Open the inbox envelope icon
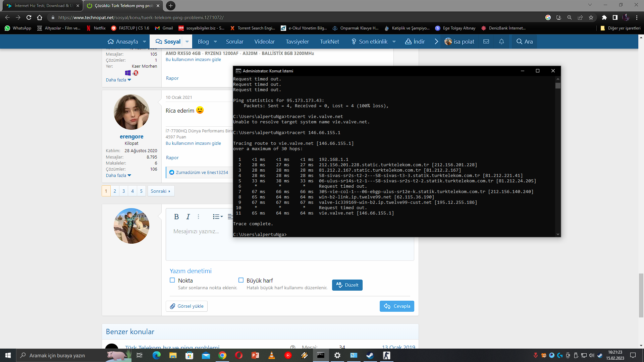 (x=486, y=42)
